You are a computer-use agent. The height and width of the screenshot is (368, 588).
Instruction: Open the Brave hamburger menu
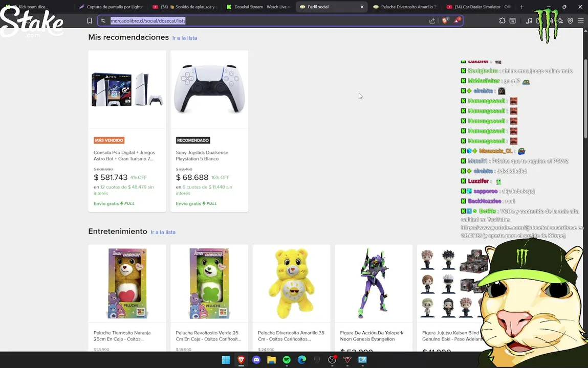coord(580,21)
